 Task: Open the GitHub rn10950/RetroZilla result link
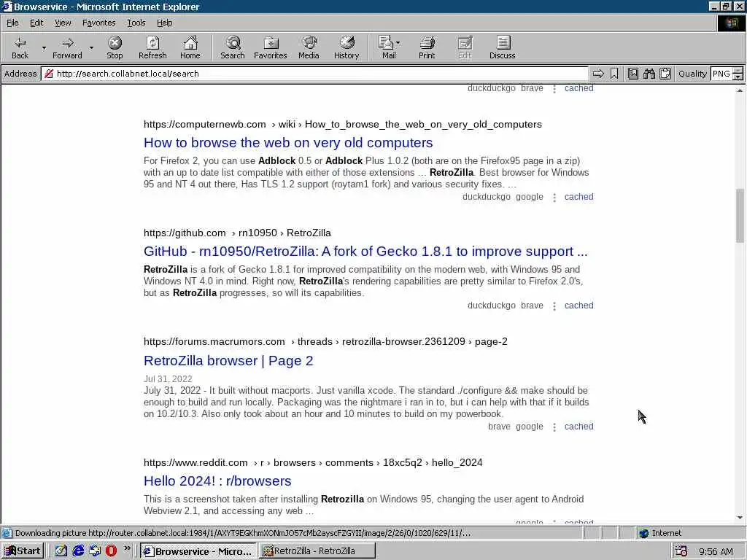pos(365,251)
